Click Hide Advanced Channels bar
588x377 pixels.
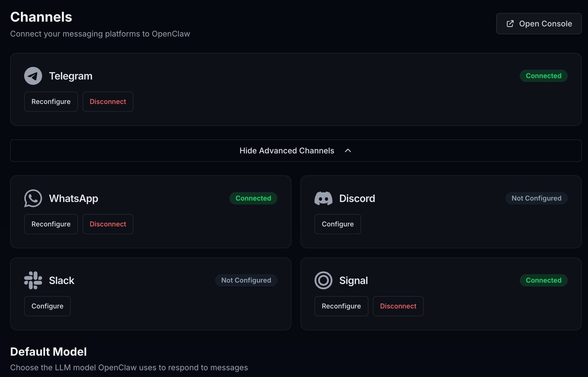[287, 151]
